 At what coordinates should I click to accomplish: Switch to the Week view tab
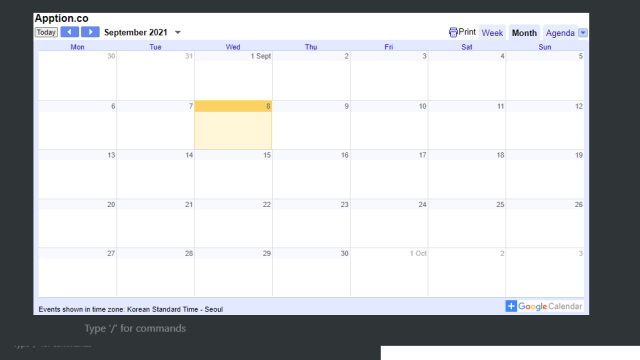click(x=492, y=33)
